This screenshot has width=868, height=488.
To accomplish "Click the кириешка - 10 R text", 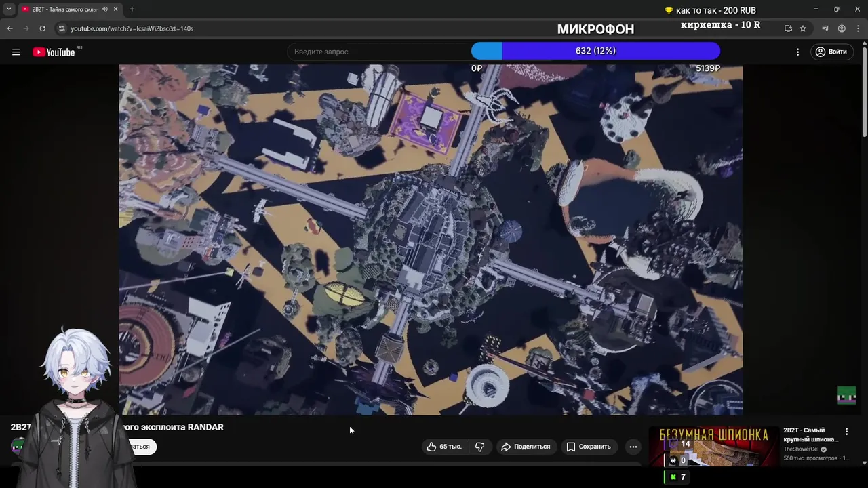I will tap(720, 25).
